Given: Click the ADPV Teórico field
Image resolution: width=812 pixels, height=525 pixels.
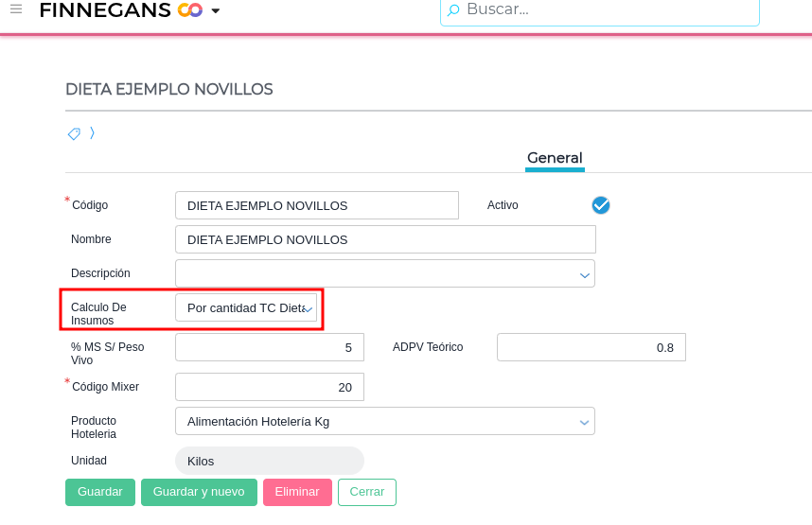Looking at the screenshot, I should (x=591, y=347).
